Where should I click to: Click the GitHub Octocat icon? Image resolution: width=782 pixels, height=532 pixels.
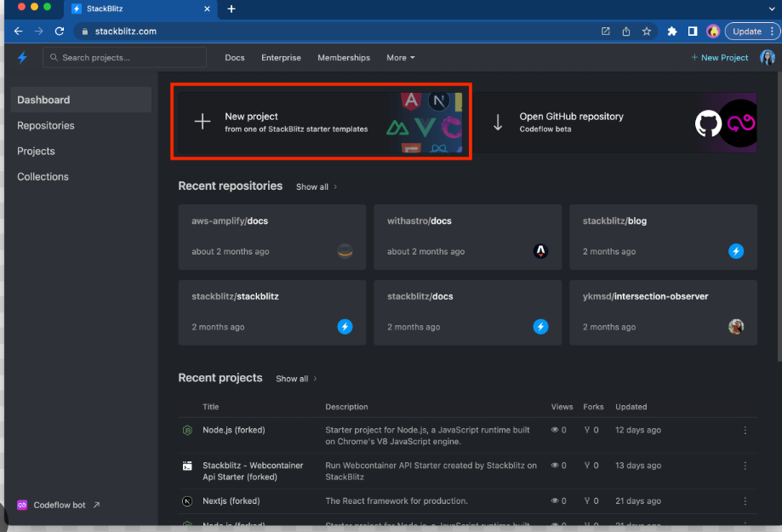[x=708, y=123]
